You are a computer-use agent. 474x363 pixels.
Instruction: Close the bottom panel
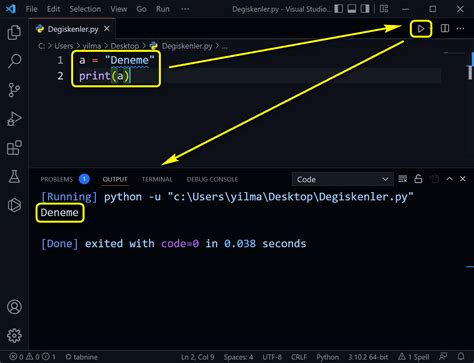(463, 179)
